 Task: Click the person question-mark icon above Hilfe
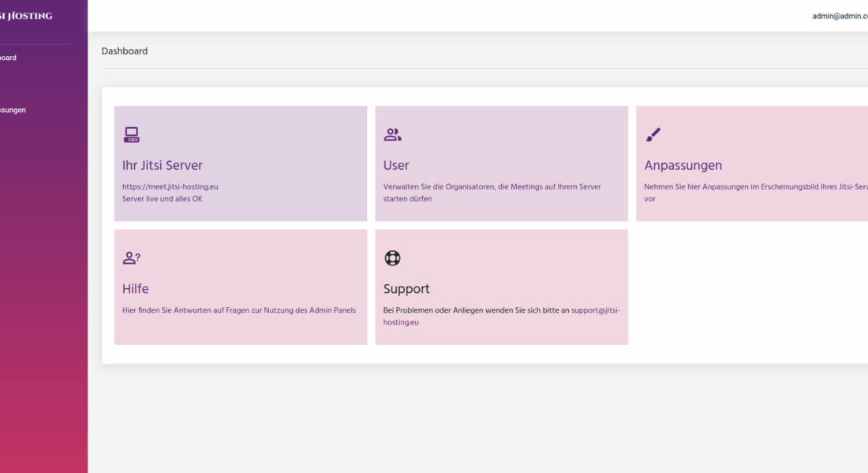pos(131,258)
